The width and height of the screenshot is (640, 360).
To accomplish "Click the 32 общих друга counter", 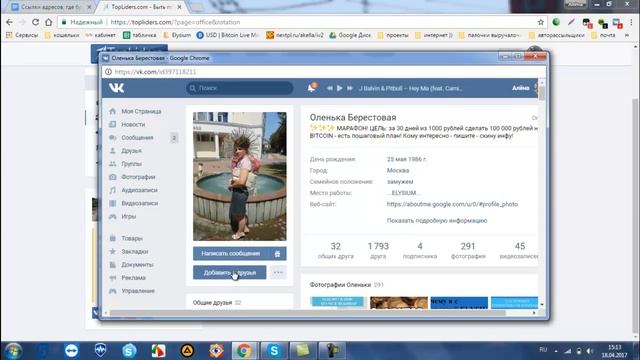I will point(336,251).
